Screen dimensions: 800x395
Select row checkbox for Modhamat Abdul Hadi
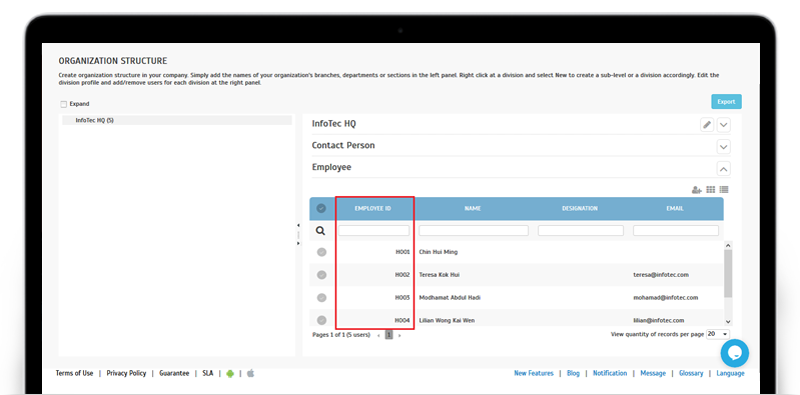pyautogui.click(x=321, y=298)
